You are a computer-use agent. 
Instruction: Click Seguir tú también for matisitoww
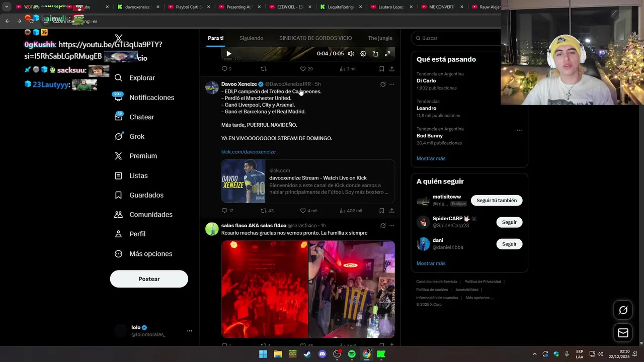(x=497, y=201)
